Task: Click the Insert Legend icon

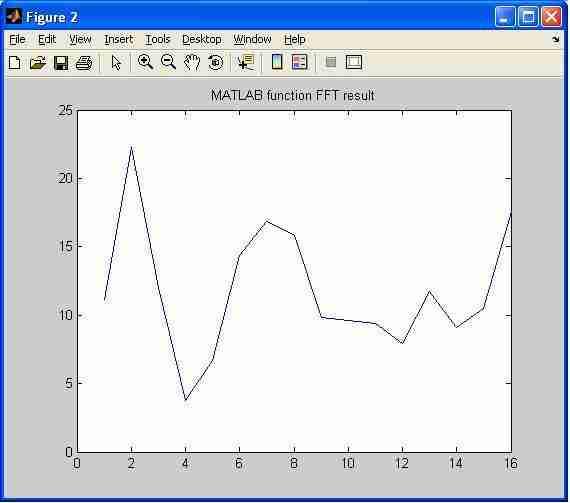Action: [300, 62]
